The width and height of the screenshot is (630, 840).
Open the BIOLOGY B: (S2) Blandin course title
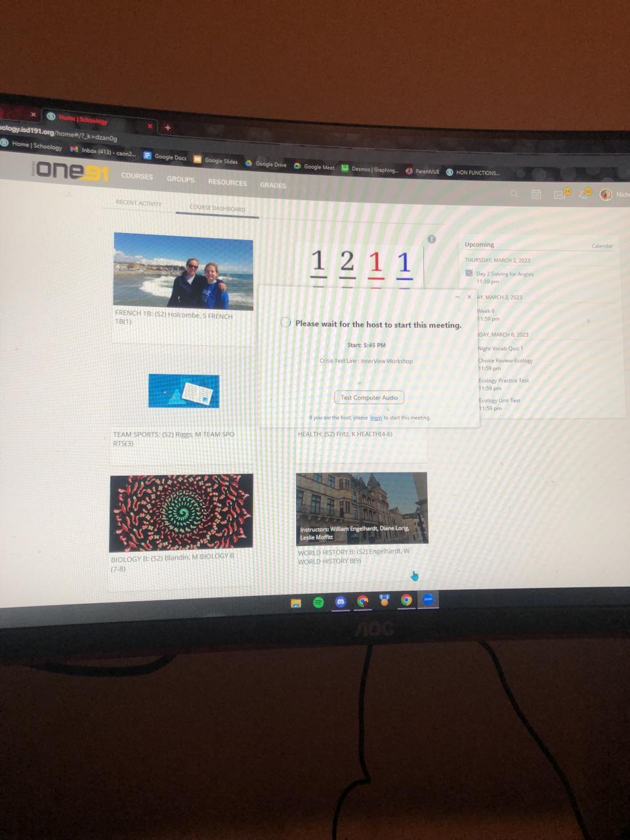173,562
